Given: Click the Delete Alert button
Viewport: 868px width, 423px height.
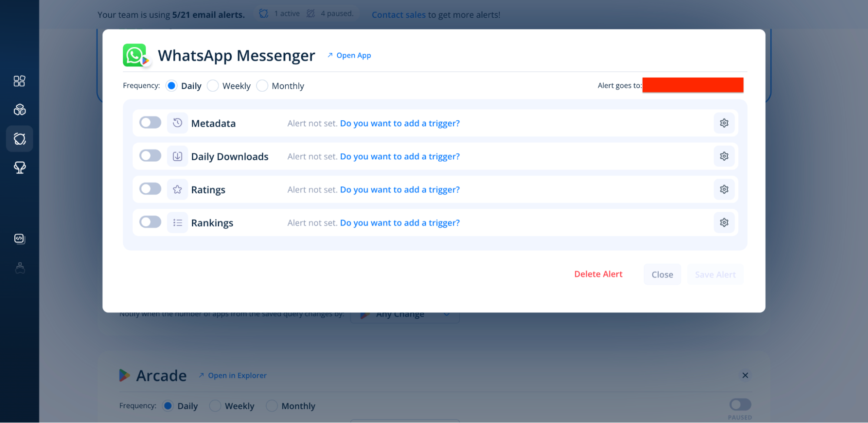Looking at the screenshot, I should click(598, 274).
